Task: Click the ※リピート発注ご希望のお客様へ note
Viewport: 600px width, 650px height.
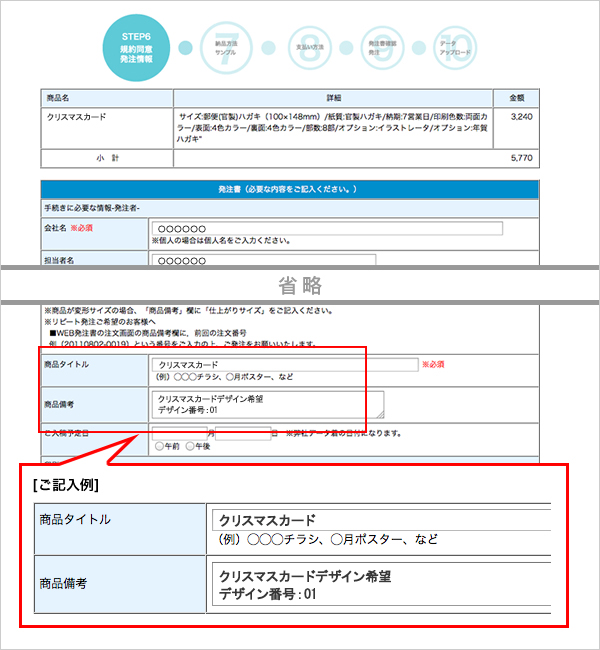Action: (100, 322)
